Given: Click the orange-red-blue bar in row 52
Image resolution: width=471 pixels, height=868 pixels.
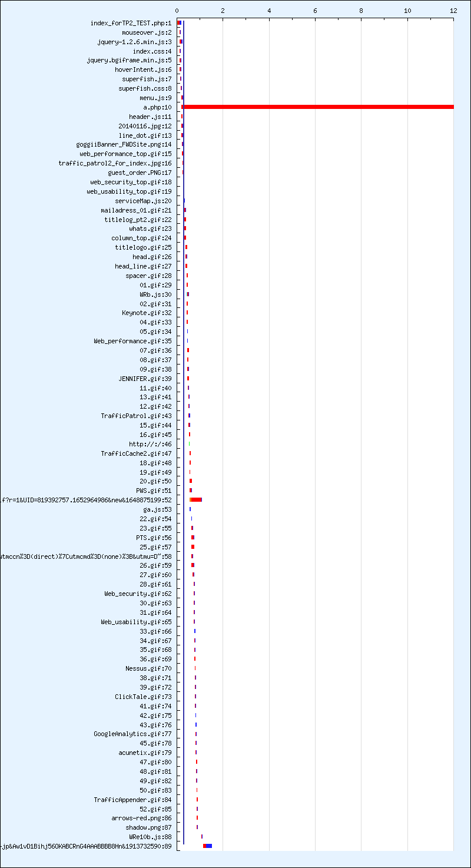Looking at the screenshot, I should (x=196, y=499).
